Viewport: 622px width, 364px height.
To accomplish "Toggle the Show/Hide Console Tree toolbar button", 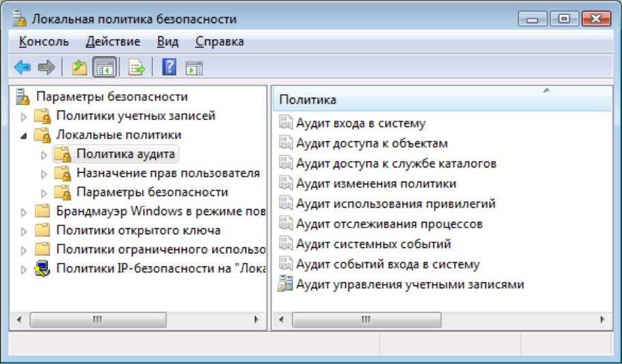I will coord(105,67).
